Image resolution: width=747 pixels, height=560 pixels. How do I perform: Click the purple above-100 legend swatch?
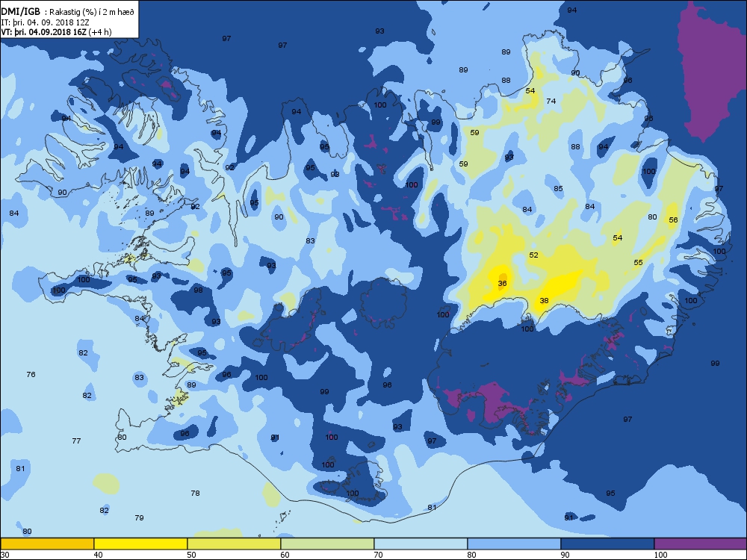pos(701,544)
